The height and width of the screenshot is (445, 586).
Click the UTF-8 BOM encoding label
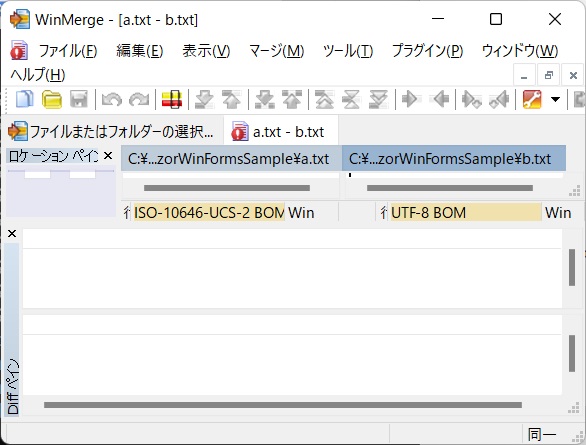point(466,213)
